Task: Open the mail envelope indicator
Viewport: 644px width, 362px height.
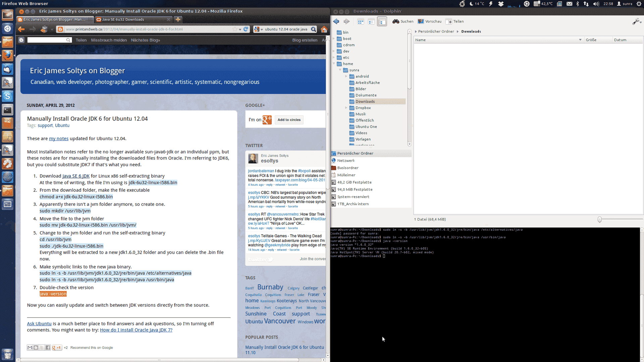Action: click(x=569, y=4)
